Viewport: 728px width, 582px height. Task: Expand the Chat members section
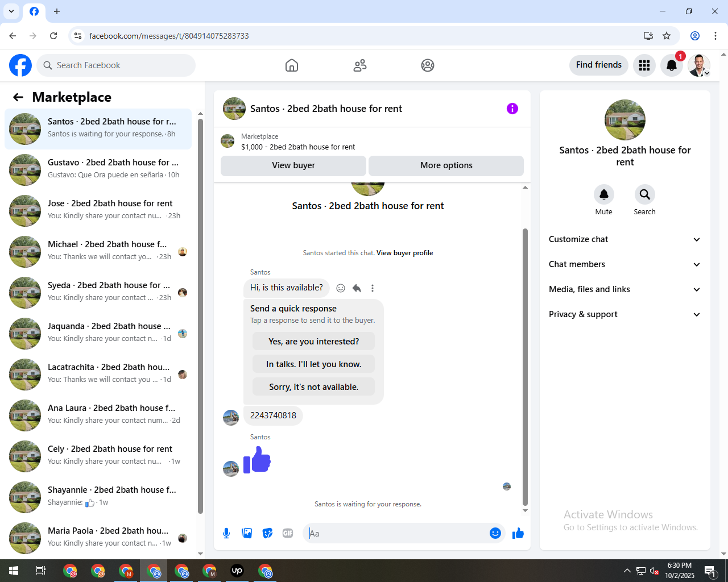(625, 264)
